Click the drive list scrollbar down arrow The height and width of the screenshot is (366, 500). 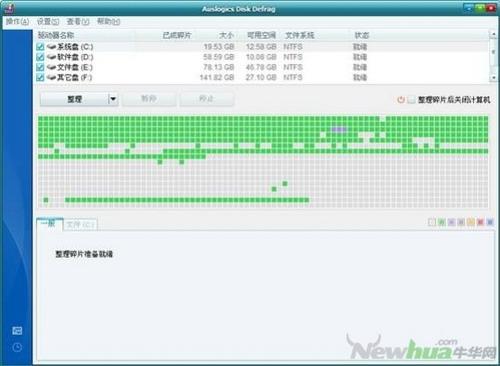[x=493, y=77]
